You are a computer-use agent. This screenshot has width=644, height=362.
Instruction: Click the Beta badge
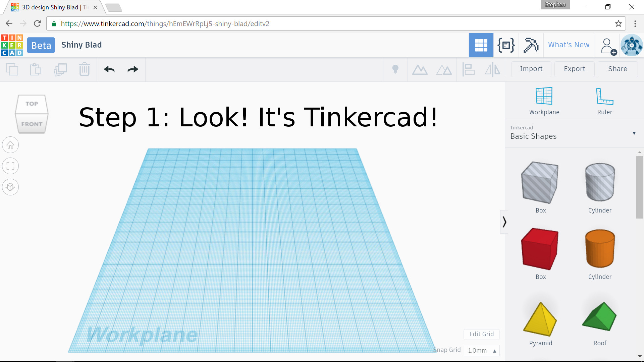pos(41,45)
